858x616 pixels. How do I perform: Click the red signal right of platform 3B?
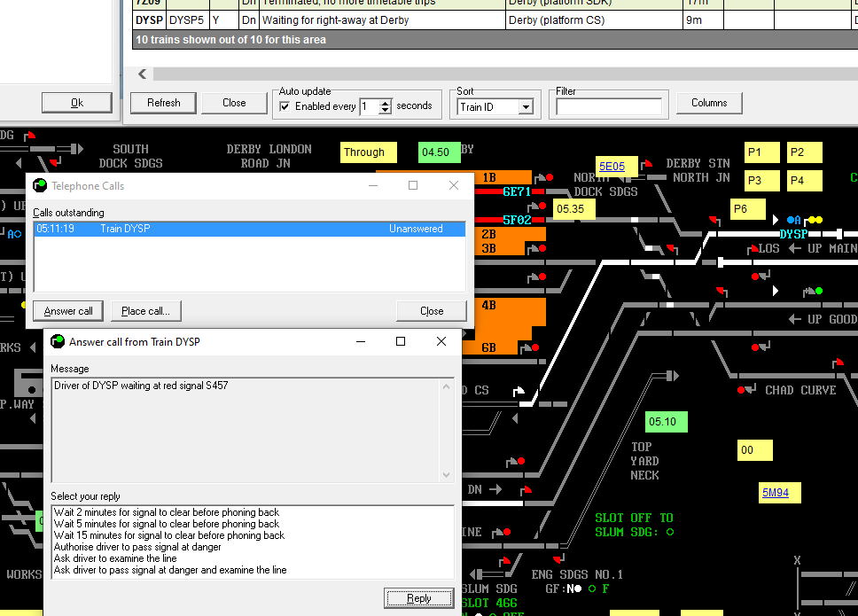(x=542, y=248)
